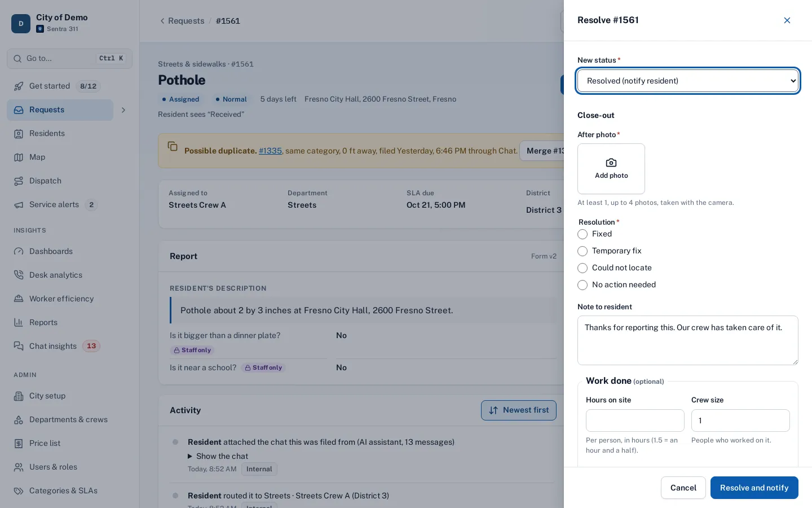Click the possible duplicate copy icon

click(173, 146)
